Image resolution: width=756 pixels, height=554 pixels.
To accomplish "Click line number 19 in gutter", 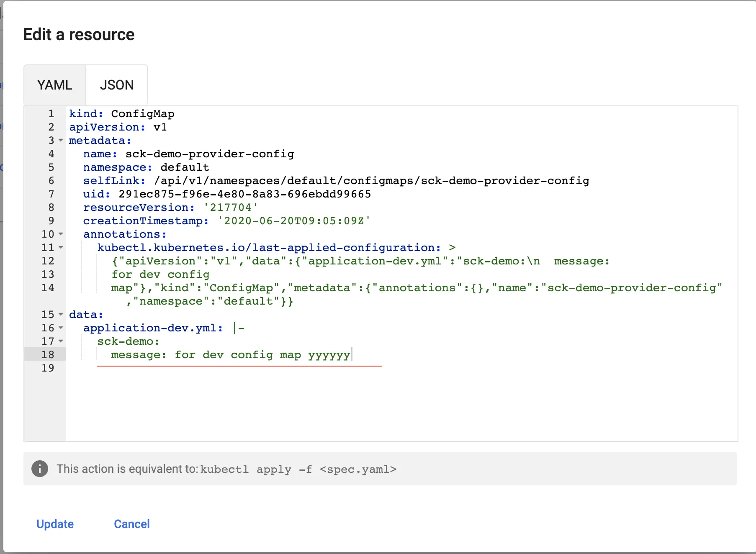I will coord(48,368).
